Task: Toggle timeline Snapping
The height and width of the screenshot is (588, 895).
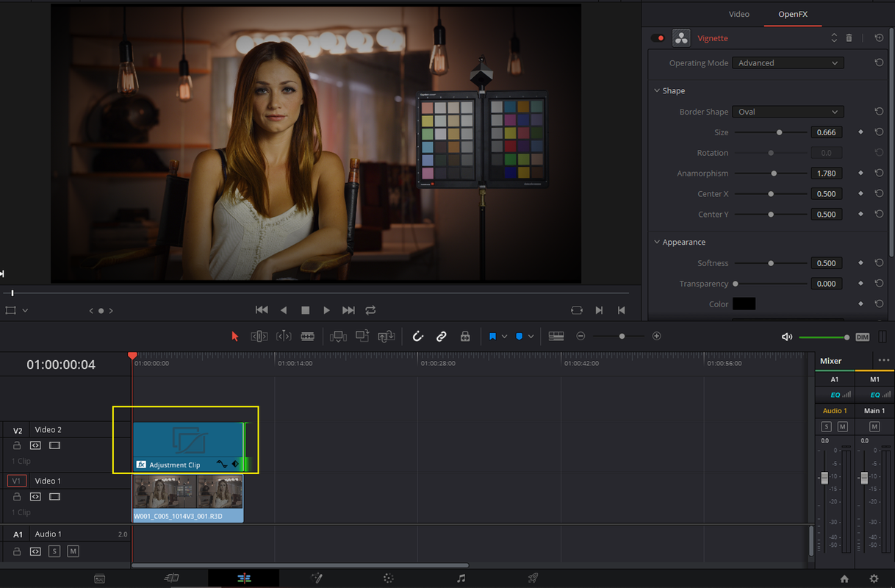Action: click(417, 336)
